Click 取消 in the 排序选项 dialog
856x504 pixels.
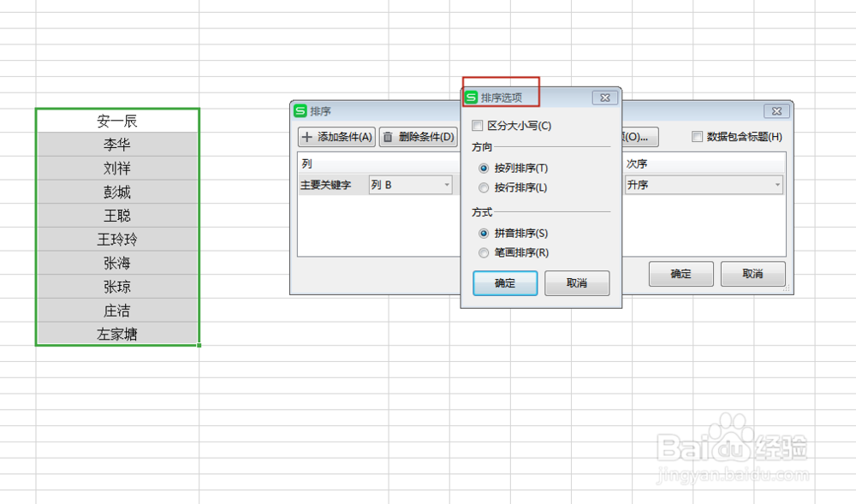pyautogui.click(x=577, y=282)
